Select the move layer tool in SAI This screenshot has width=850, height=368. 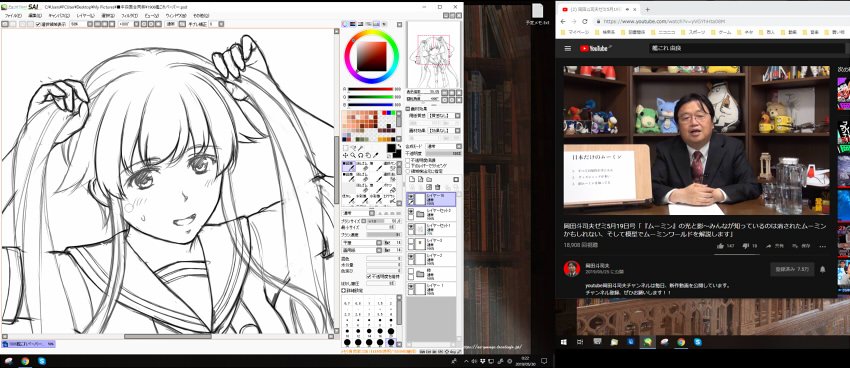pyautogui.click(x=345, y=155)
